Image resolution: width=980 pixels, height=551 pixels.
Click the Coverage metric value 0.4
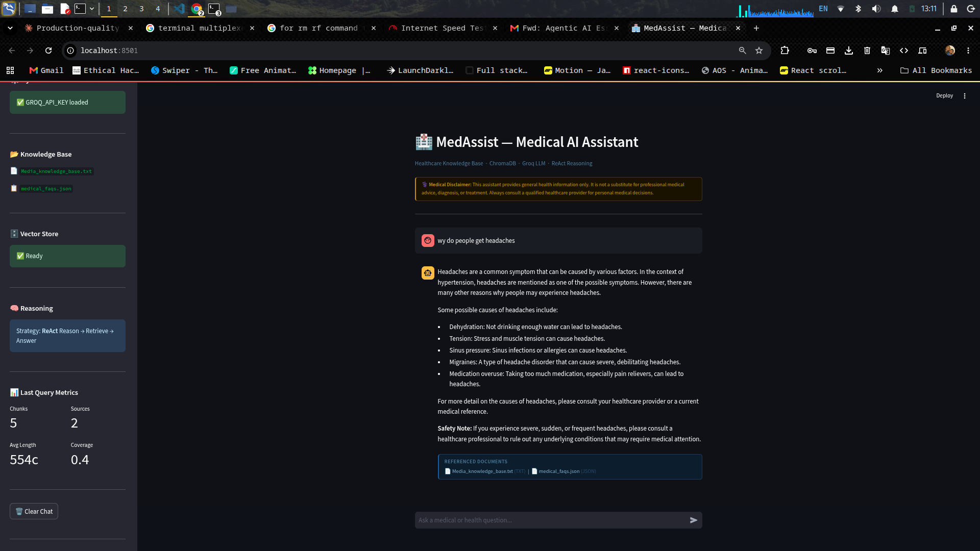click(x=80, y=460)
